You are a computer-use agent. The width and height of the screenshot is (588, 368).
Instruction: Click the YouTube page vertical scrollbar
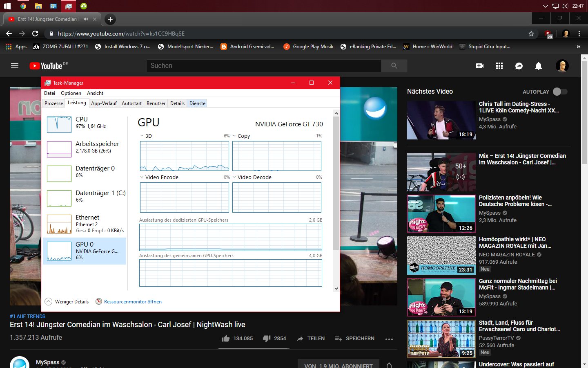584,112
